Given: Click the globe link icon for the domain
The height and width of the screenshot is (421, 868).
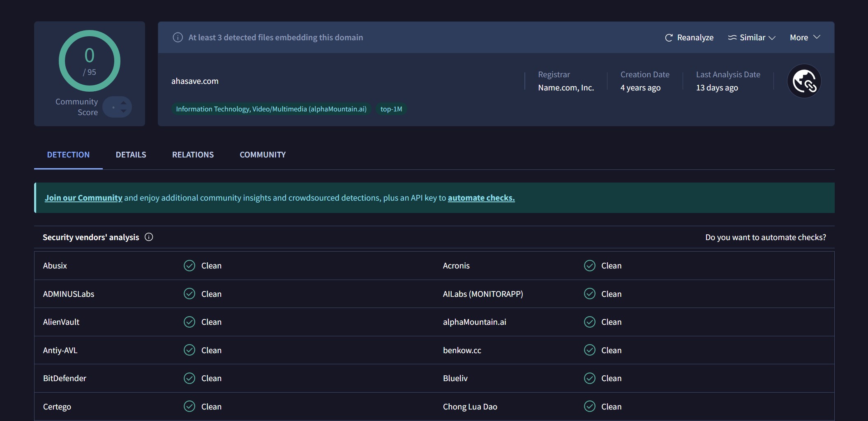Looking at the screenshot, I should coord(804,81).
